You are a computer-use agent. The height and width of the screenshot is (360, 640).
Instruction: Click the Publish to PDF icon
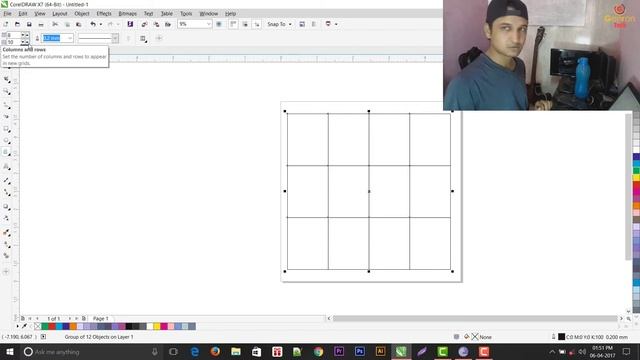pyautogui.click(x=168, y=24)
